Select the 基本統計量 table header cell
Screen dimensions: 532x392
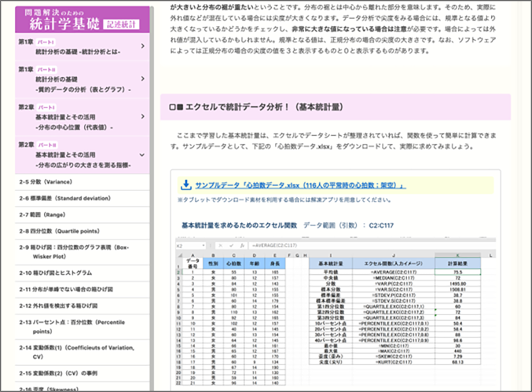click(331, 263)
